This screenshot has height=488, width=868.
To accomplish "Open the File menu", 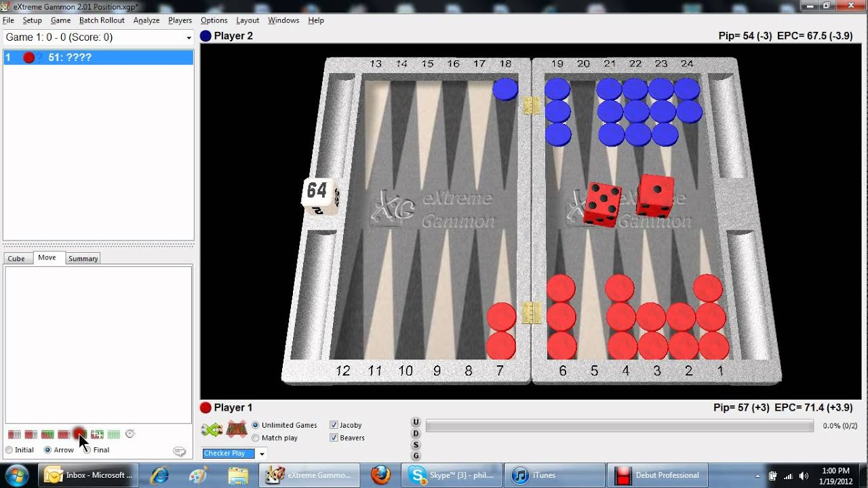I will [x=8, y=20].
